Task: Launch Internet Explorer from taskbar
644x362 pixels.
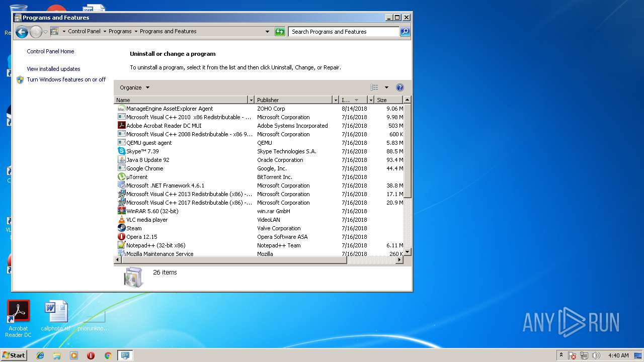Action: [x=40, y=355]
